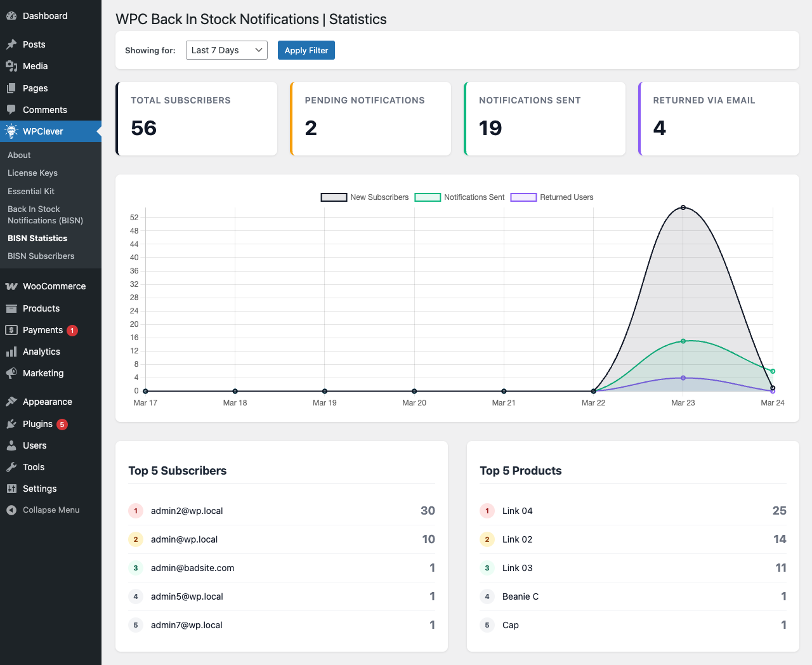Click the Analytics bar chart icon
The height and width of the screenshot is (665, 812).
pyautogui.click(x=11, y=352)
